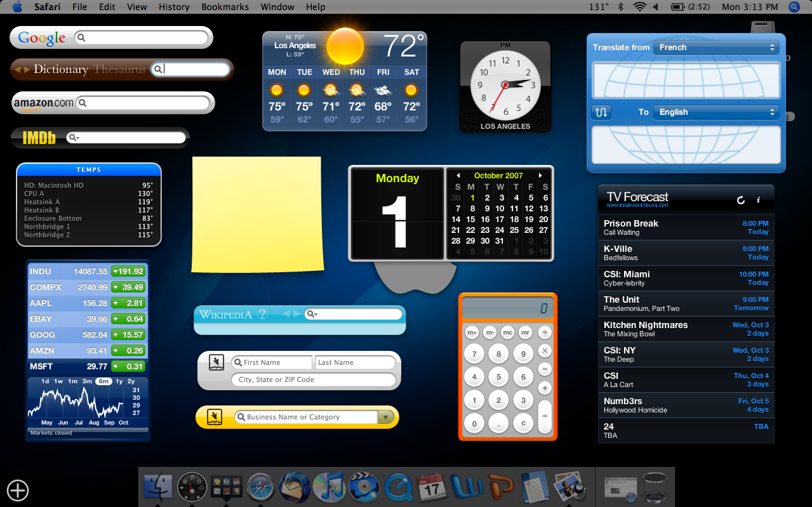Toggle INDU change value +191.92
The image size is (812, 507).
click(x=128, y=271)
